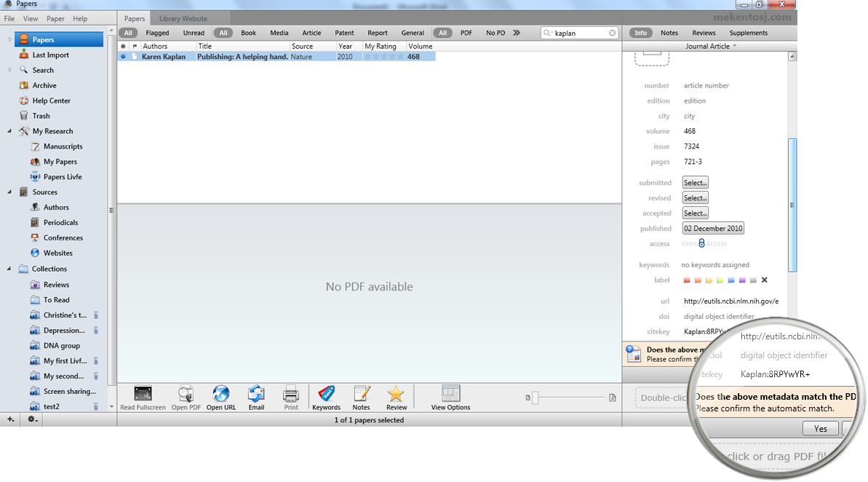
Task: Click the Review star icon
Action: (397, 398)
